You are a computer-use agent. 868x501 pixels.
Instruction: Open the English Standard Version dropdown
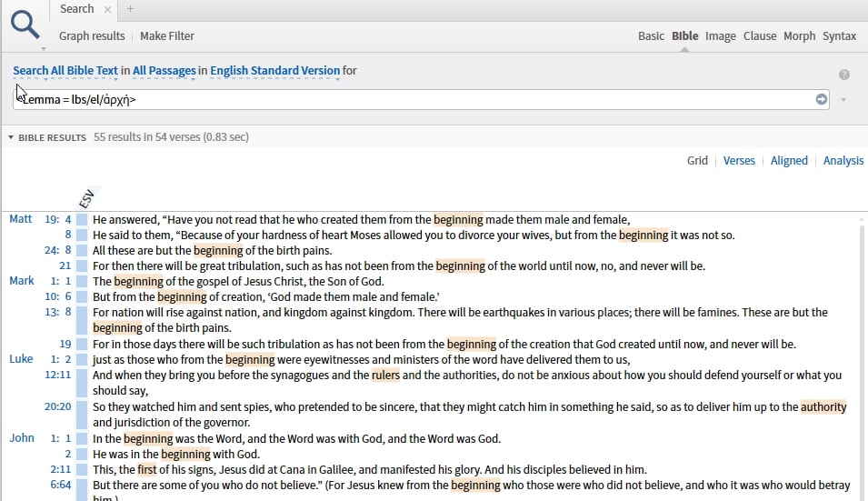[x=274, y=71]
